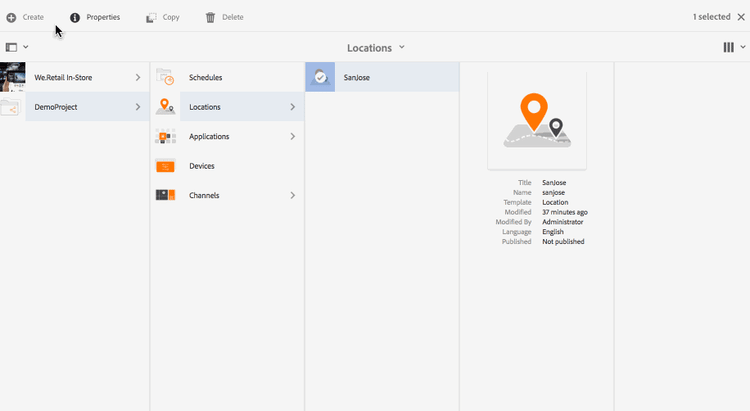Open Properties info icon
This screenshot has height=411, width=750.
click(x=75, y=18)
